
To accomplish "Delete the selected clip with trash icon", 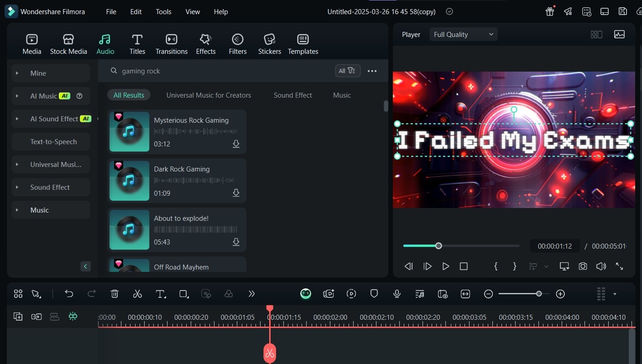I will 115,294.
